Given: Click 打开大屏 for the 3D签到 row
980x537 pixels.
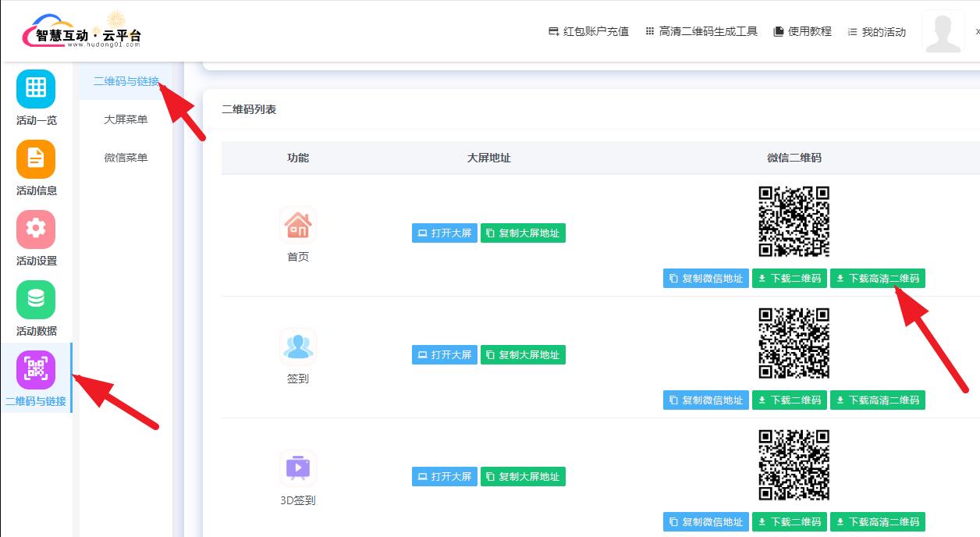Looking at the screenshot, I should coord(445,477).
